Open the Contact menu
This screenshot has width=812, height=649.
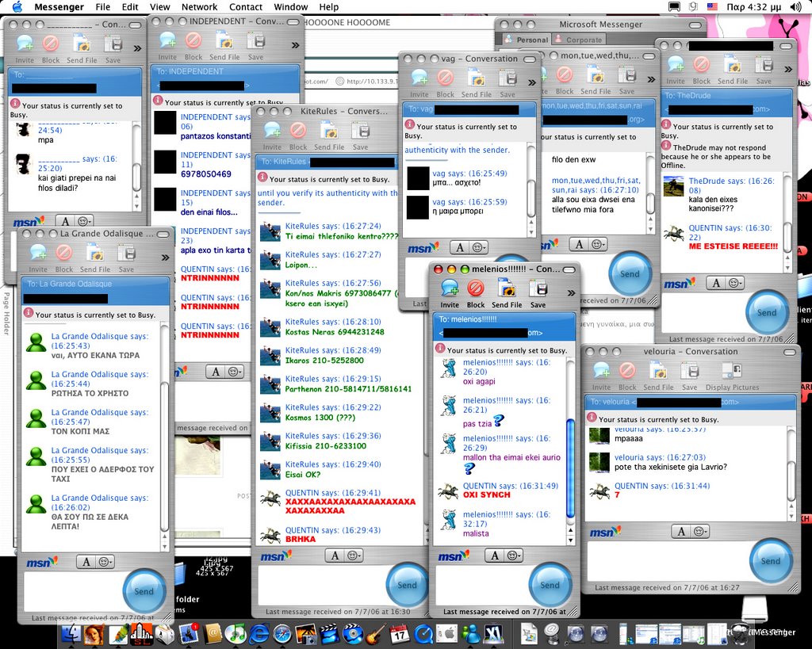click(246, 6)
